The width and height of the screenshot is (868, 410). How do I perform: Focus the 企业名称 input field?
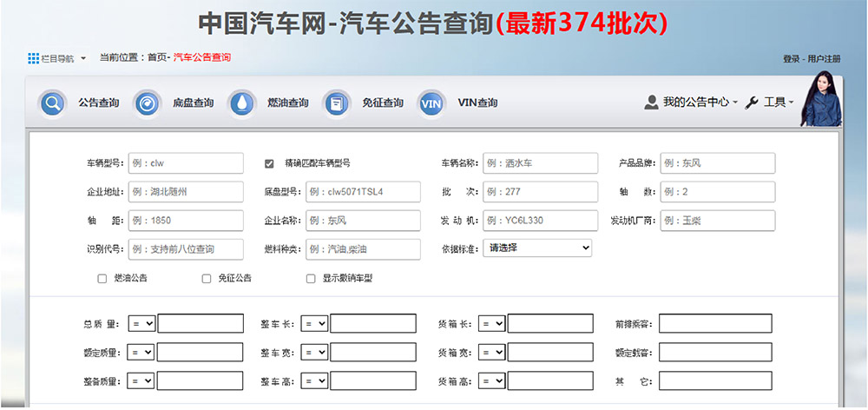tap(363, 221)
